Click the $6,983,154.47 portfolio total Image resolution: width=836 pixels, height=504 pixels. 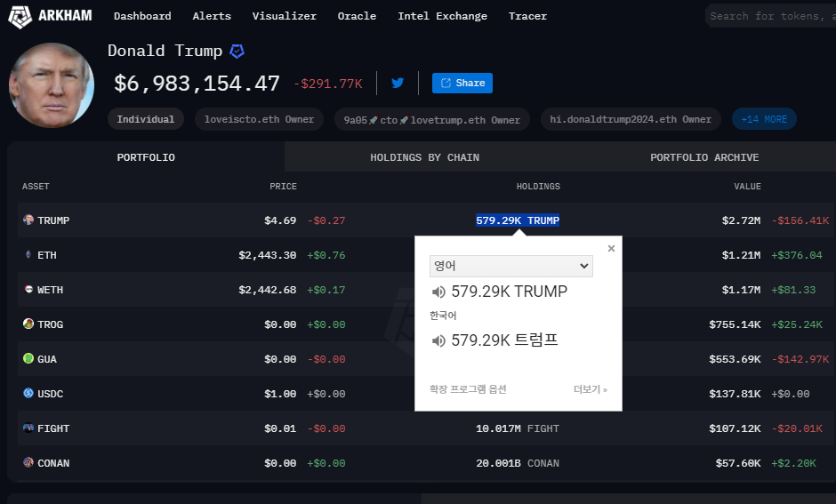tap(197, 84)
